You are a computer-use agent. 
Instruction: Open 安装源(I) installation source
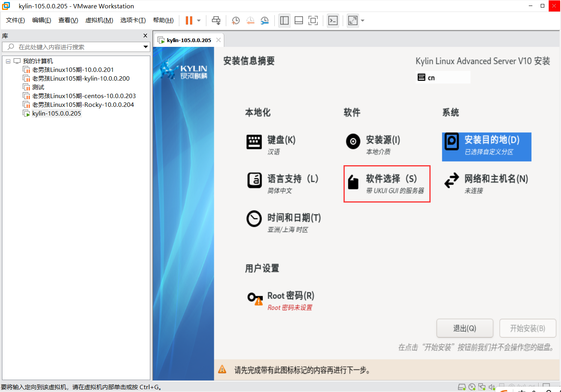[x=383, y=140]
